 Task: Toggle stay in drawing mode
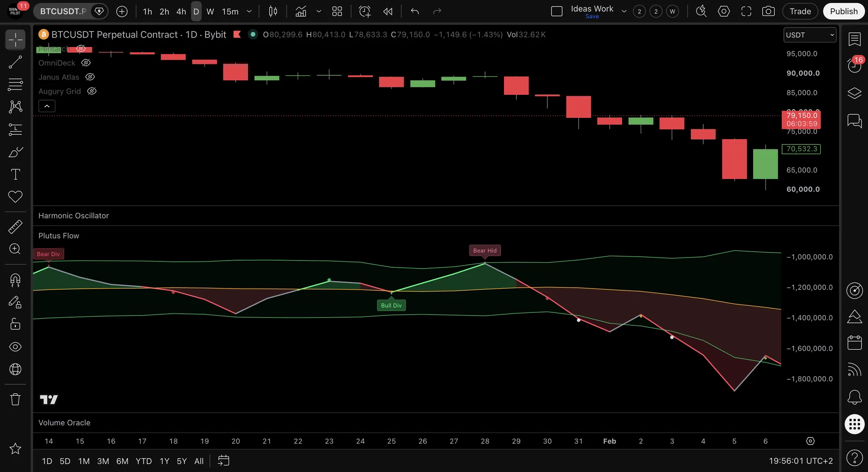15,302
